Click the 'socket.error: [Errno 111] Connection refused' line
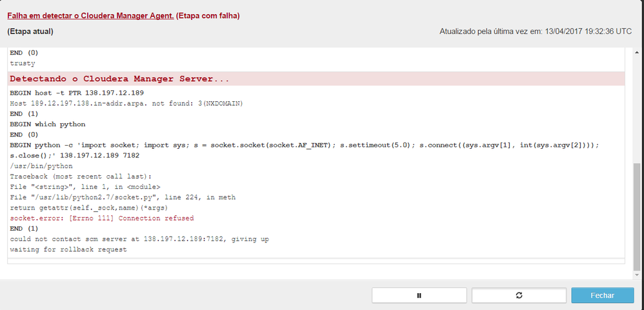 (102, 218)
